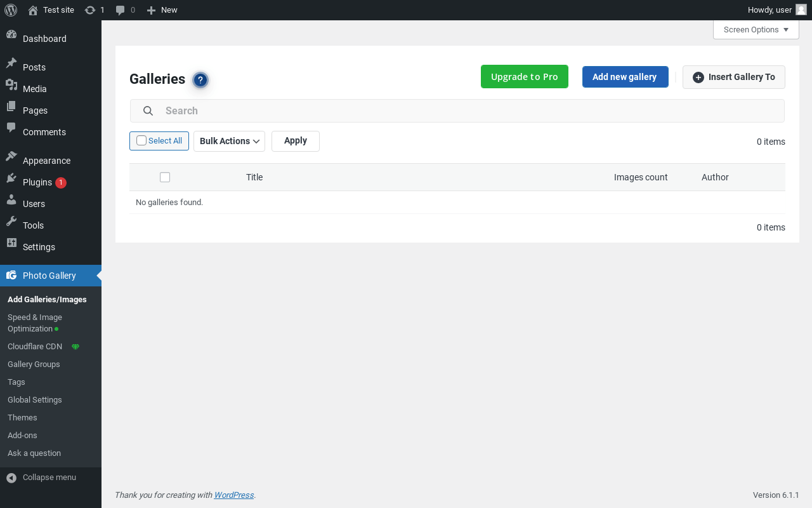
Task: Focus the gallery Search field
Action: point(457,111)
